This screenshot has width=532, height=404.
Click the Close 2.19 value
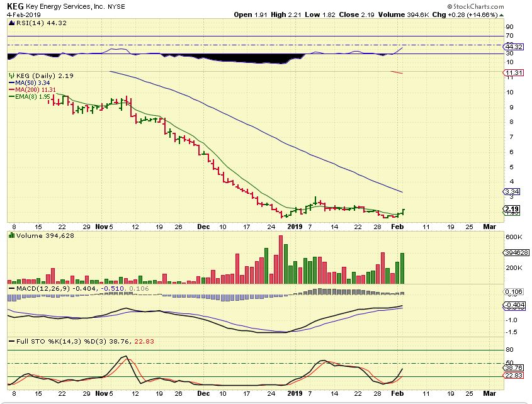point(356,15)
